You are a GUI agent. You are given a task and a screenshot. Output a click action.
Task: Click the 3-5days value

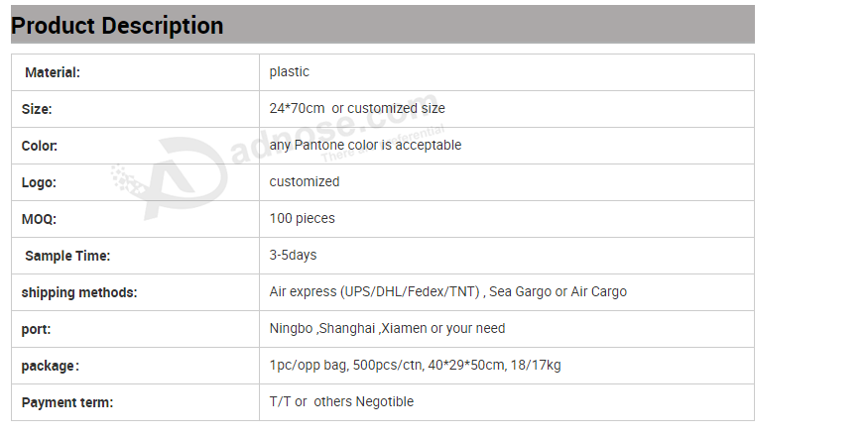[x=293, y=255]
